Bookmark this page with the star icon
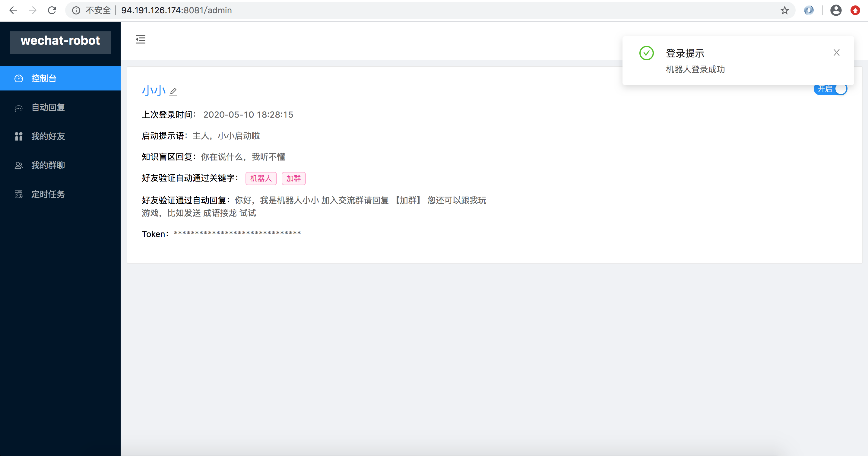This screenshot has height=456, width=868. point(784,11)
